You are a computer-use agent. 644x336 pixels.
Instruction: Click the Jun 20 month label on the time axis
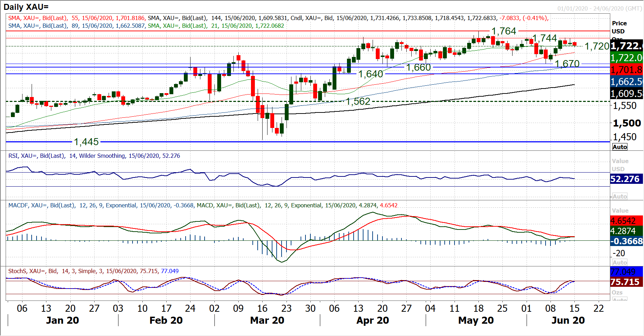tap(568, 320)
